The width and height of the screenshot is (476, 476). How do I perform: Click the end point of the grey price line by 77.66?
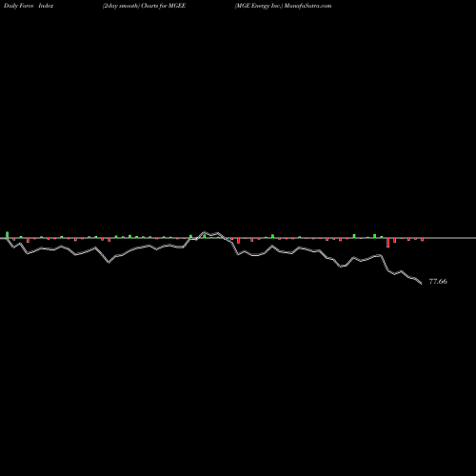tap(421, 283)
